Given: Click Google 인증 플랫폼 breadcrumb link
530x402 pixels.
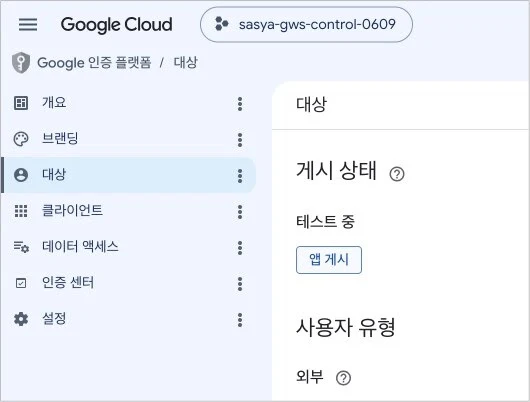Looking at the screenshot, I should pyautogui.click(x=94, y=63).
